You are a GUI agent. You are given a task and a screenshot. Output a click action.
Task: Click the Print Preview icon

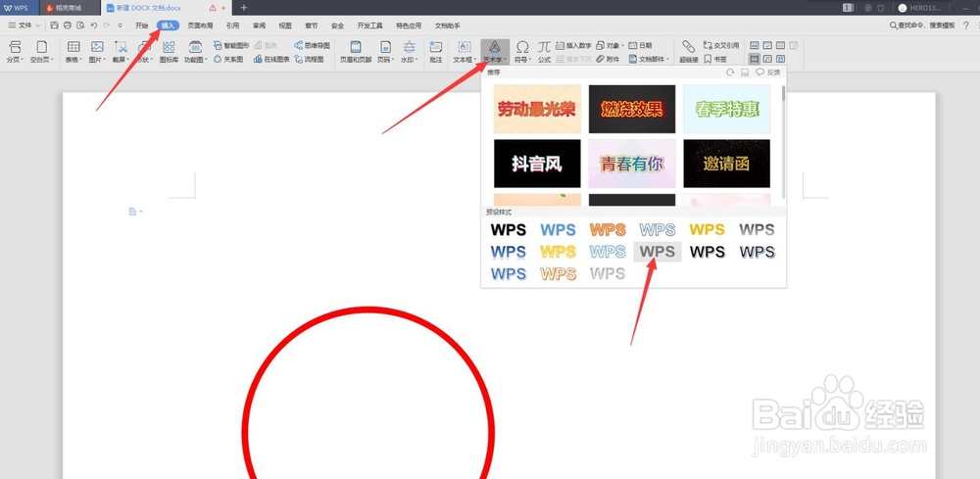tap(80, 25)
